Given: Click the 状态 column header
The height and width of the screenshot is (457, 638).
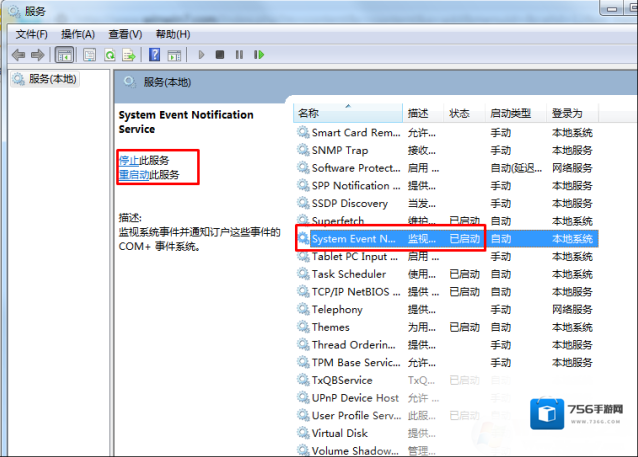Looking at the screenshot, I should click(460, 113).
